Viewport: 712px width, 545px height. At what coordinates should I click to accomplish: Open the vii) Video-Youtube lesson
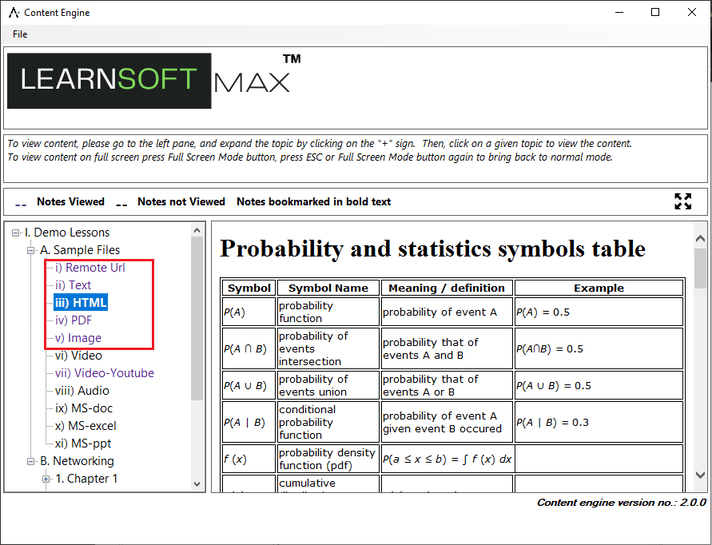(x=105, y=373)
